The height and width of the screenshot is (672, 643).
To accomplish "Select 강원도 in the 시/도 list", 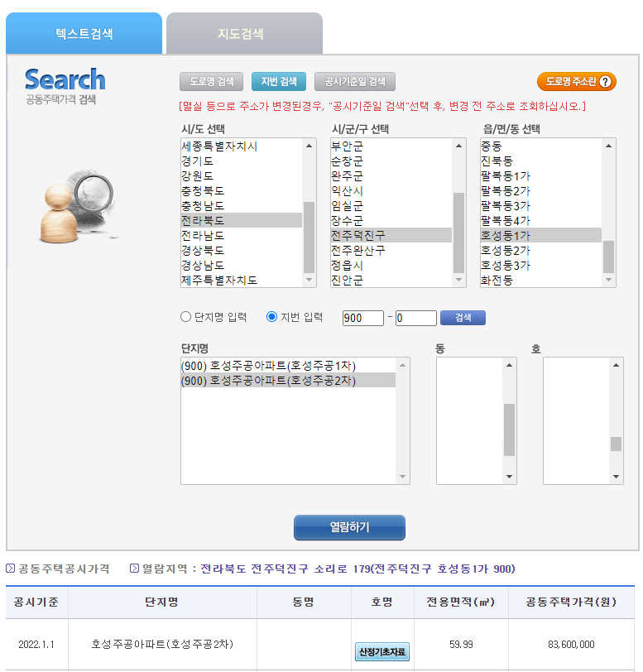I will [x=242, y=175].
